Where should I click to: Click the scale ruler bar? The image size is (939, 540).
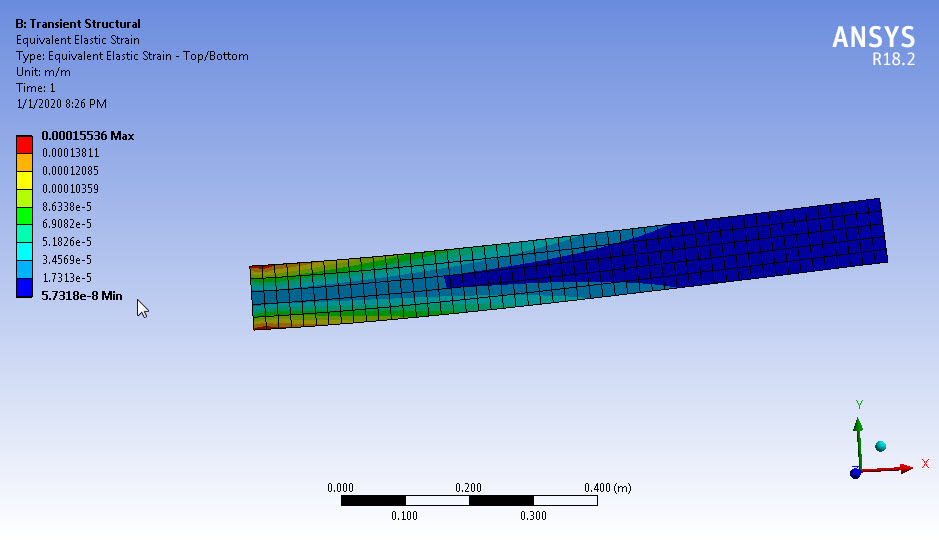coord(469,500)
